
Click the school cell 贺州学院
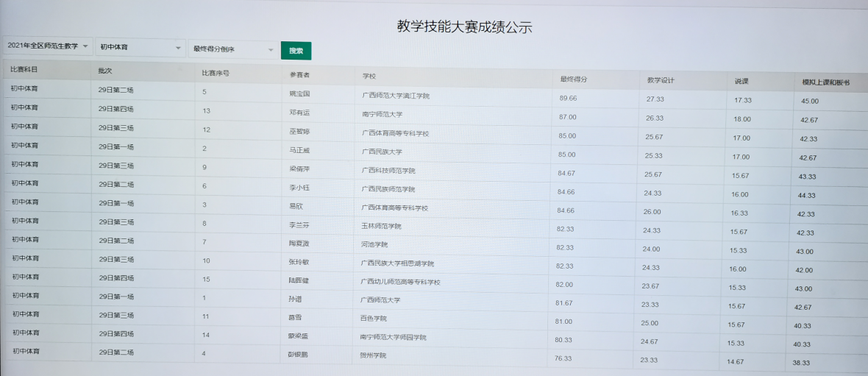pyautogui.click(x=373, y=355)
